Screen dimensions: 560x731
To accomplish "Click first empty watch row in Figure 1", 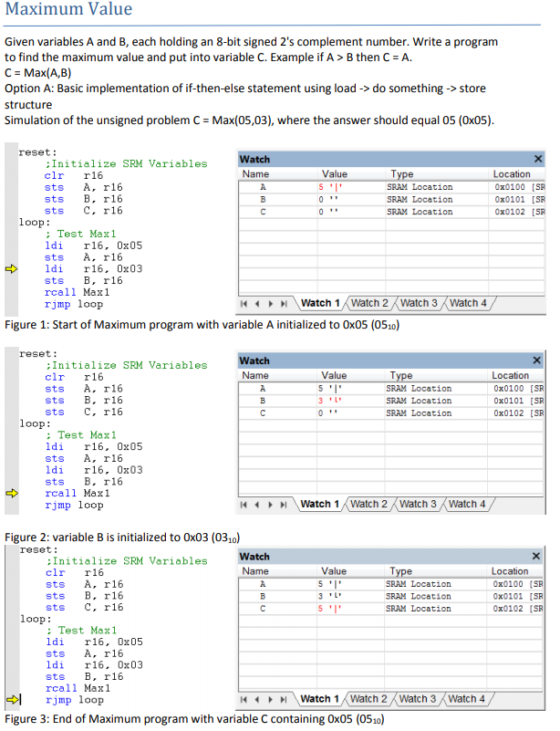I will (391, 225).
